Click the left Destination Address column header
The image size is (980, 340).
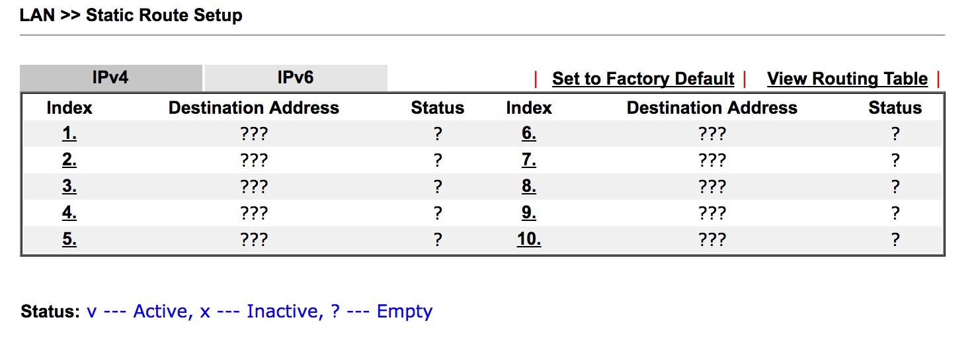tap(254, 108)
